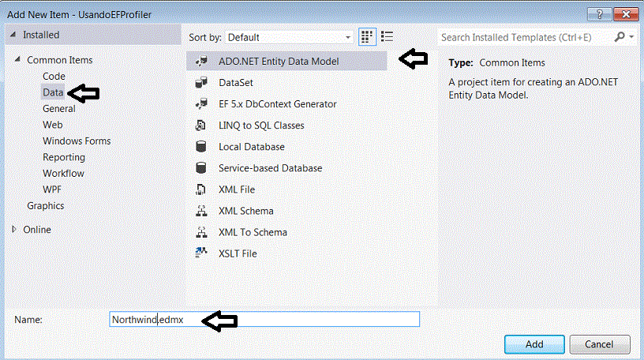This screenshot has height=360, width=644.
Task: Click the DataSet template icon
Action: (x=201, y=82)
